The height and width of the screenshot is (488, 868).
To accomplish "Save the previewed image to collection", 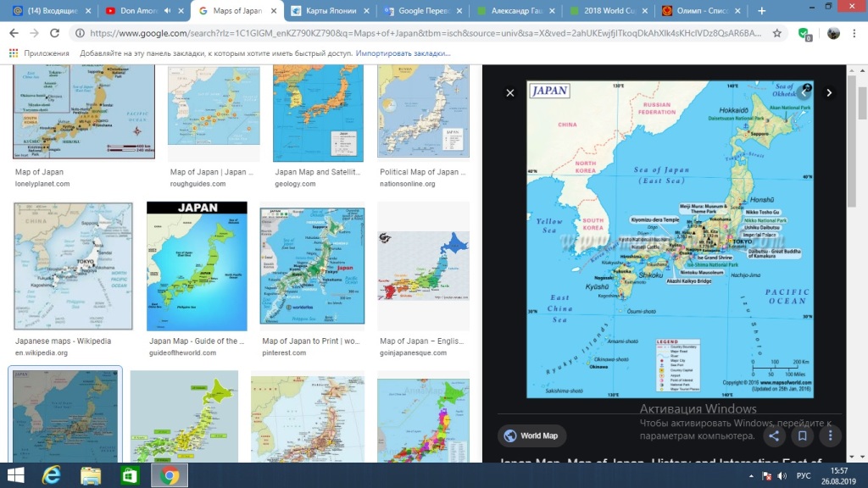I will (x=802, y=436).
